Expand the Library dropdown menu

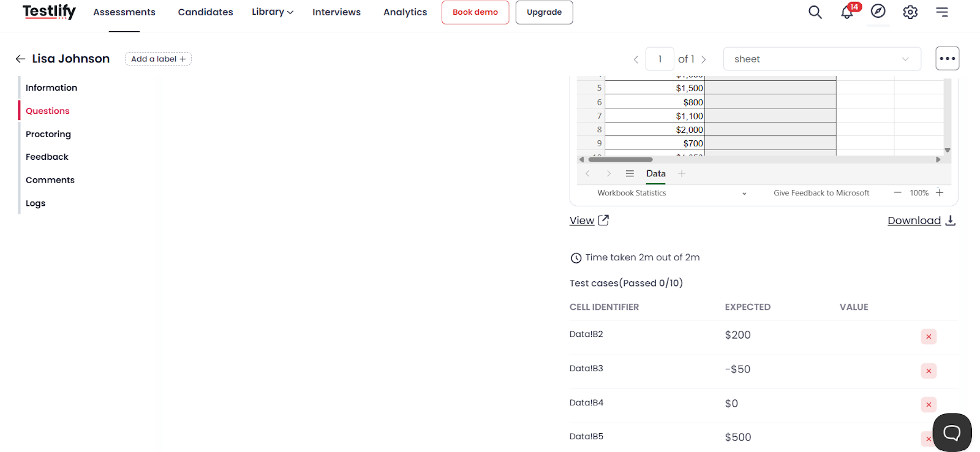273,12
